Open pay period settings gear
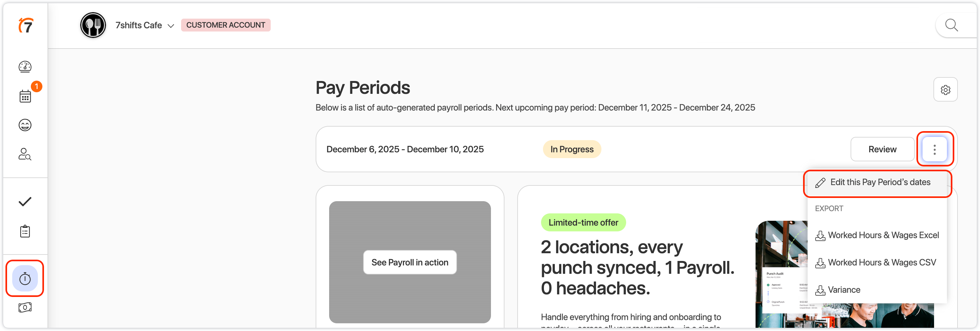Screen dimensions: 980x331 945,90
